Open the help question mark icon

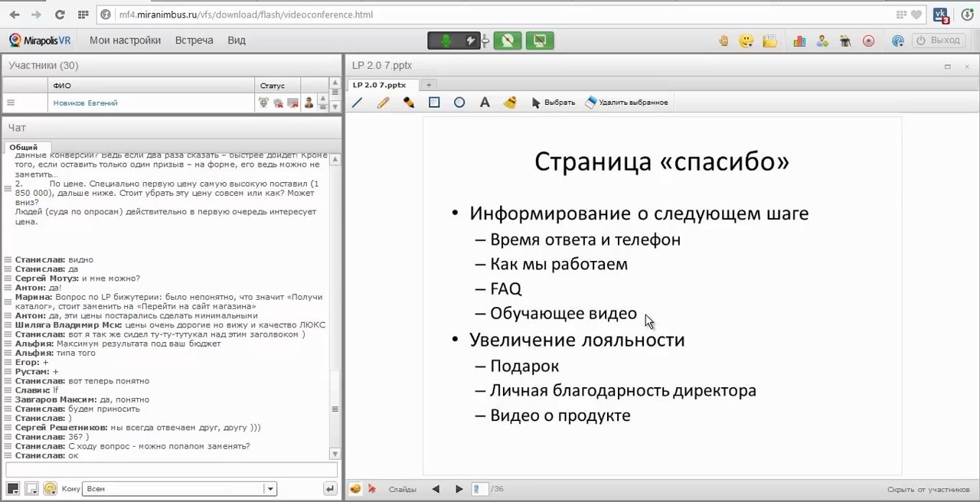(x=898, y=41)
